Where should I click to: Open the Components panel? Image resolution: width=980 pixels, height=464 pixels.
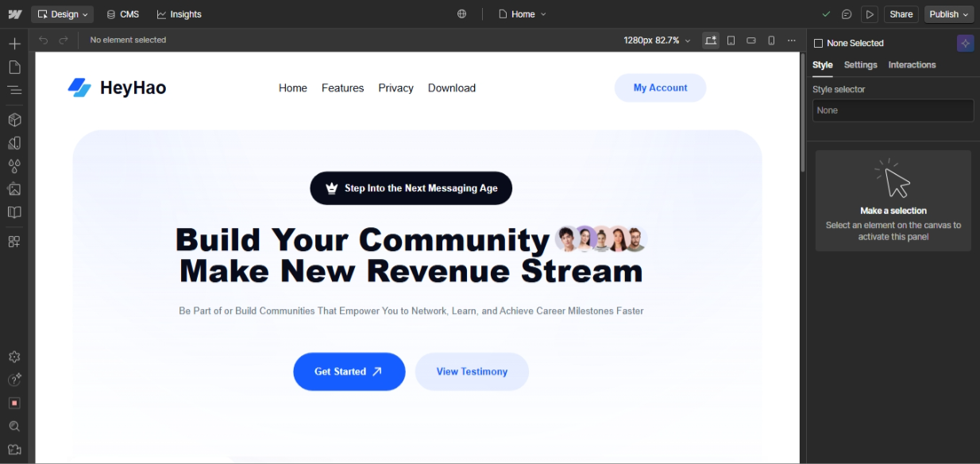[14, 119]
